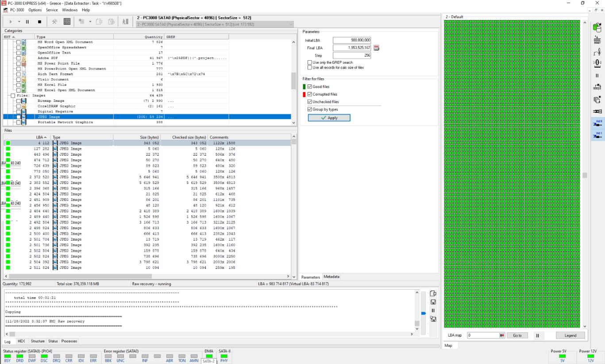Image resolution: width=605 pixels, height=364 pixels.
Task: Click the bottom icon beside the log panel
Action: point(433,319)
